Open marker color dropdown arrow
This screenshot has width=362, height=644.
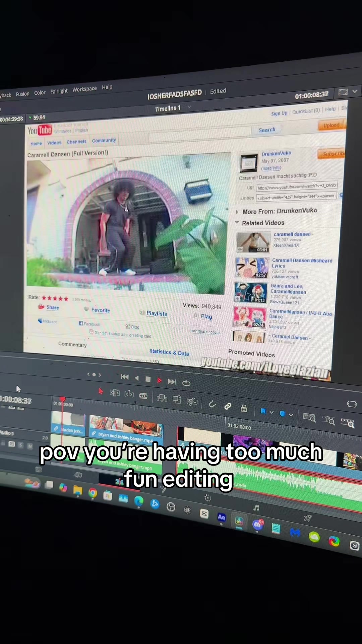coord(291,415)
